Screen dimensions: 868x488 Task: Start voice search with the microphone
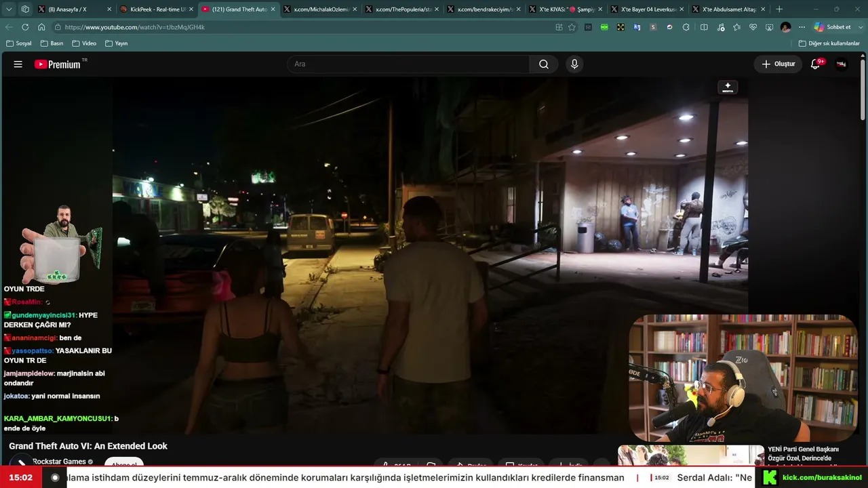click(x=574, y=64)
